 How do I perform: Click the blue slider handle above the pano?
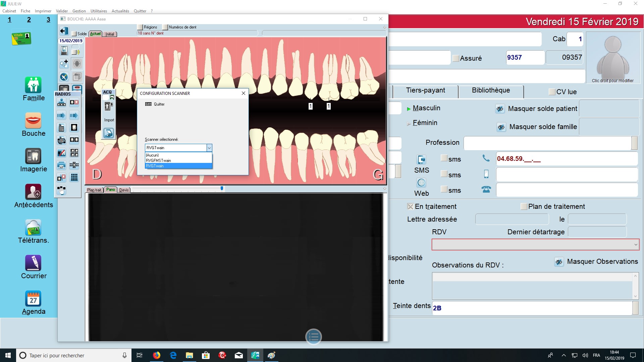pyautogui.click(x=222, y=189)
